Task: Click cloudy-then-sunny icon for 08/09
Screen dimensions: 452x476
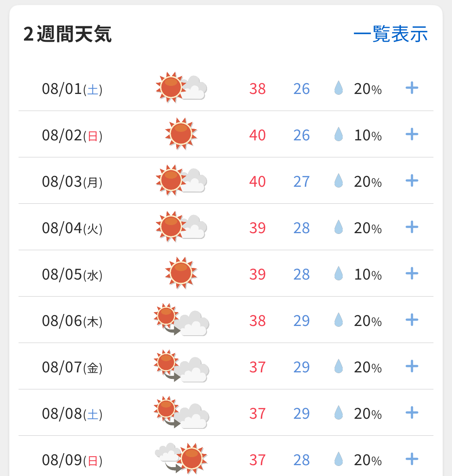Action: tap(181, 458)
